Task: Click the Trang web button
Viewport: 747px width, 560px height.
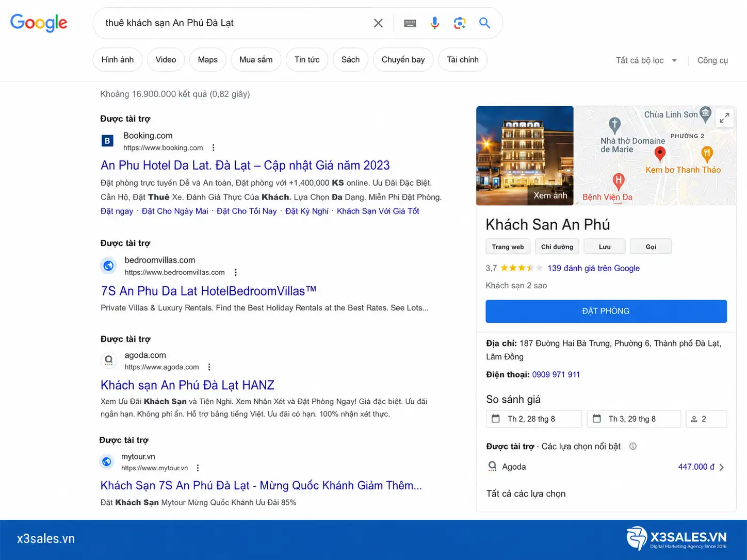Action: click(x=508, y=247)
